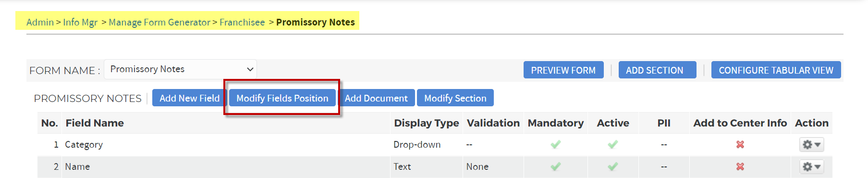Image resolution: width=868 pixels, height=178 pixels.
Task: Navigate to Franchisee breadcrumb
Action: pyautogui.click(x=242, y=22)
